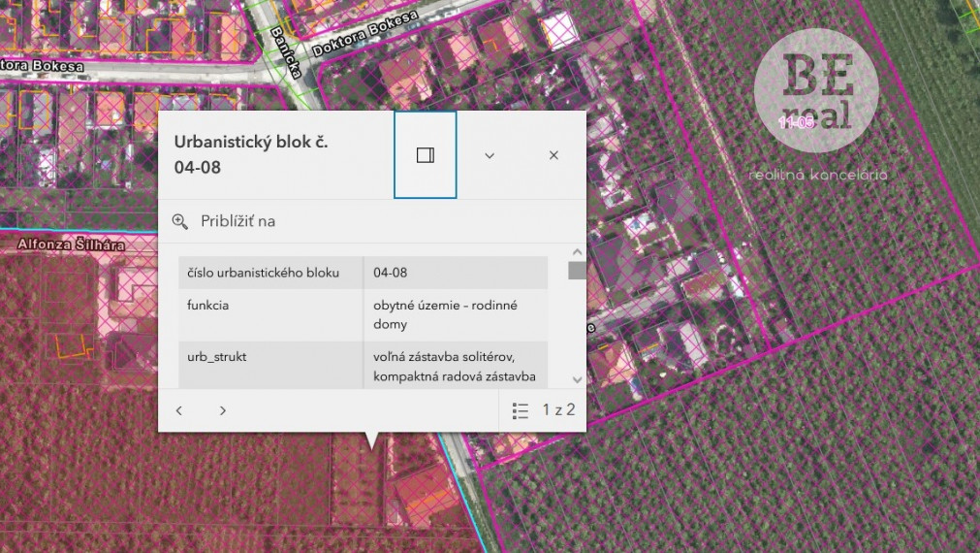Select the 'funkcia' field label

(206, 306)
